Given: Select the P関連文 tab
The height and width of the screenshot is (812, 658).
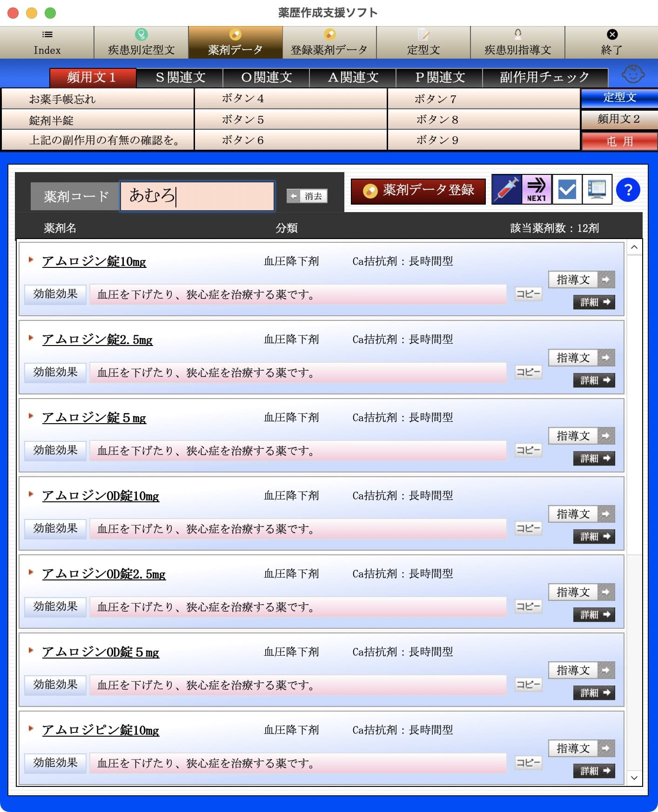Looking at the screenshot, I should click(x=439, y=78).
